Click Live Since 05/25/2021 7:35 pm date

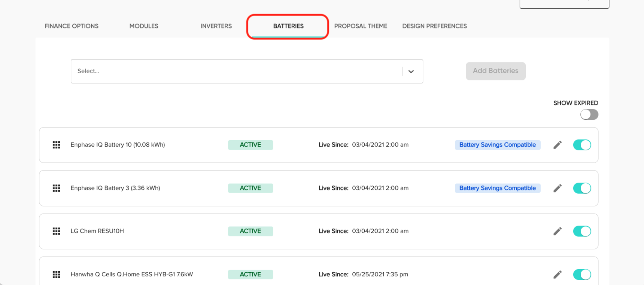380,275
